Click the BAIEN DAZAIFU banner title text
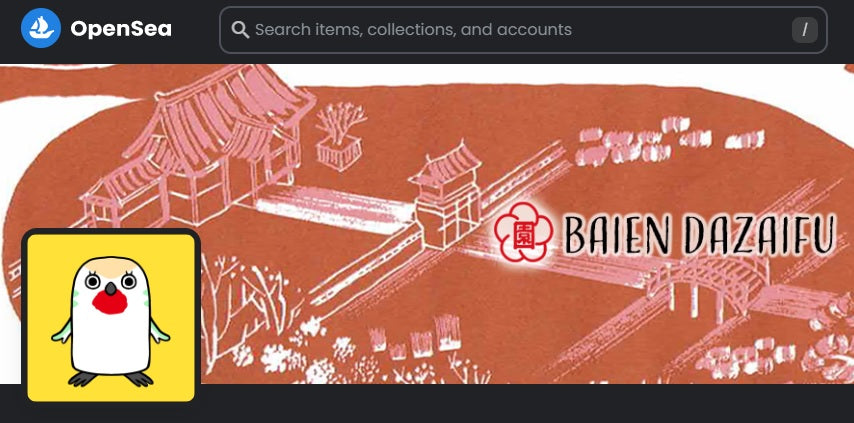 point(700,236)
